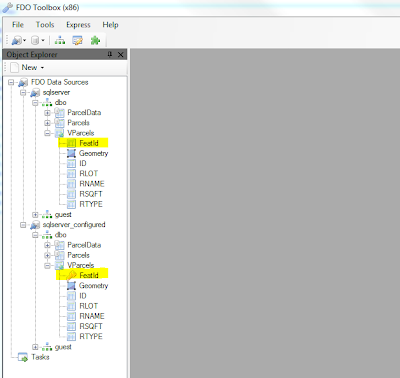Select RNAME property in first VParcels
The width and height of the screenshot is (400, 378).
[x=92, y=184]
